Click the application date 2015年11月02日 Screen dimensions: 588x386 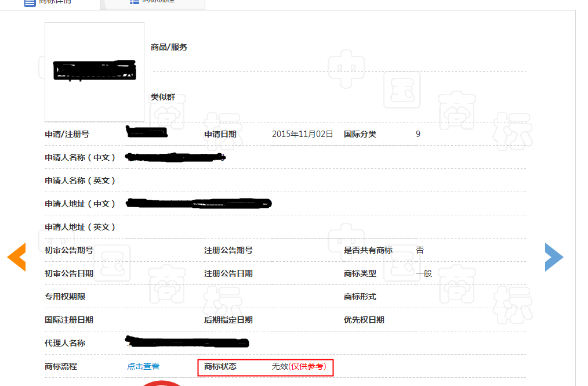(x=302, y=134)
